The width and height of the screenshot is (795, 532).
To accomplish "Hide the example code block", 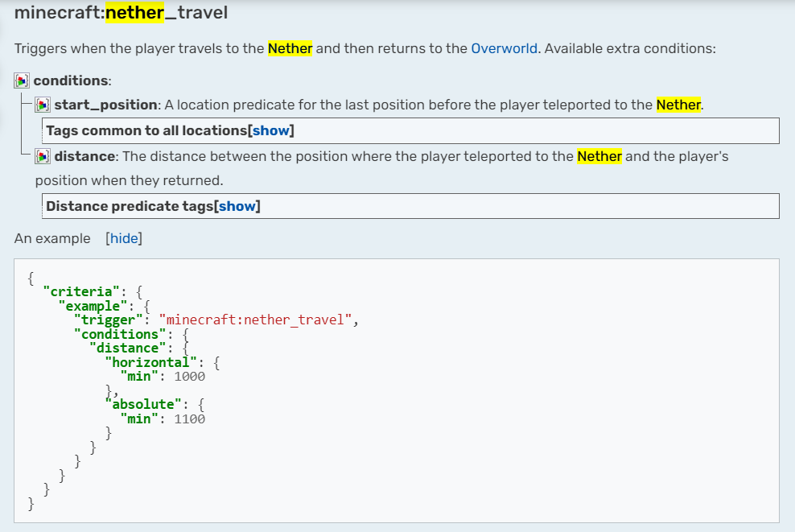I will [124, 238].
